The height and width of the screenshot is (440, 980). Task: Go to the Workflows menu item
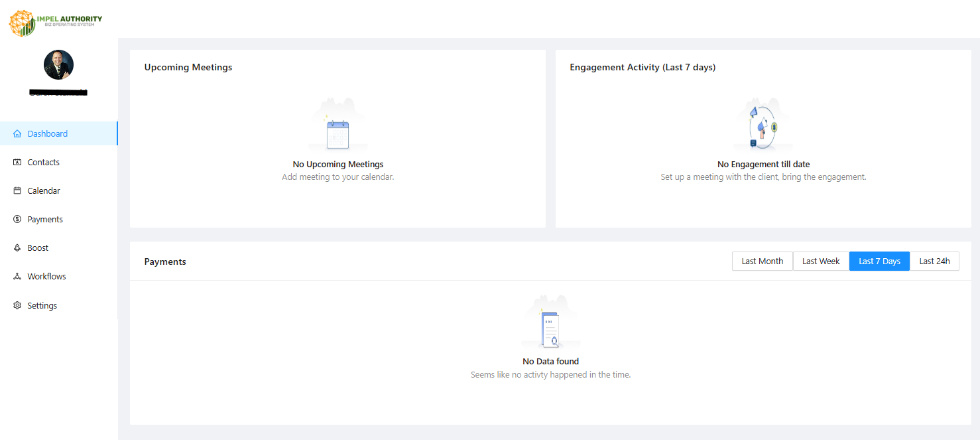[x=46, y=276]
